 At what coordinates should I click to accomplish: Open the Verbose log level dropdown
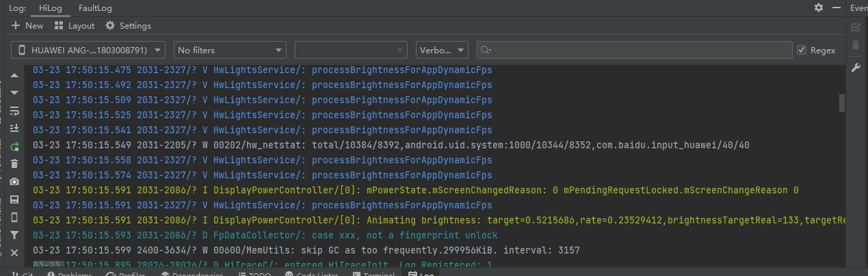[x=442, y=50]
